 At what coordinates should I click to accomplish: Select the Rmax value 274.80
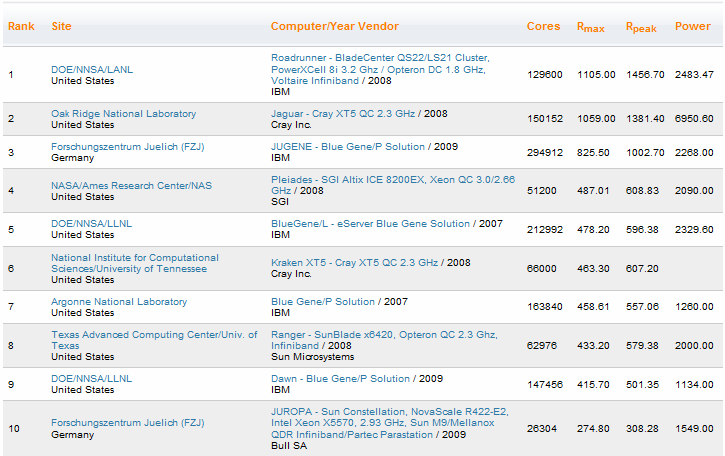coord(593,429)
